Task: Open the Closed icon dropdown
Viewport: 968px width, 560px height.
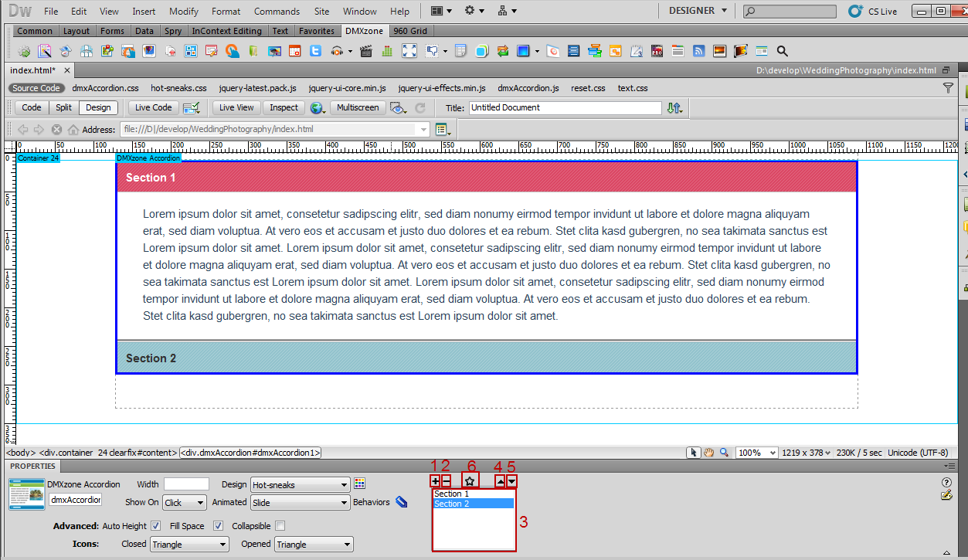Action: pos(189,545)
